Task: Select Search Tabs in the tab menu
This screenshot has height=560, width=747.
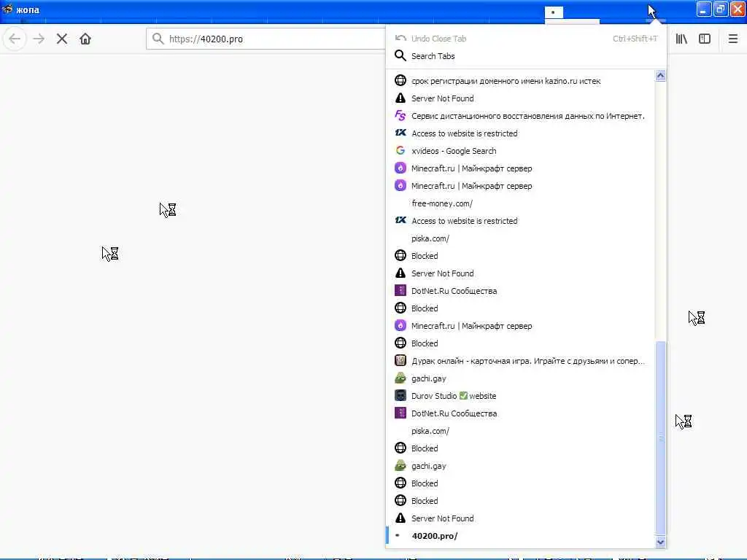Action: 526,56
